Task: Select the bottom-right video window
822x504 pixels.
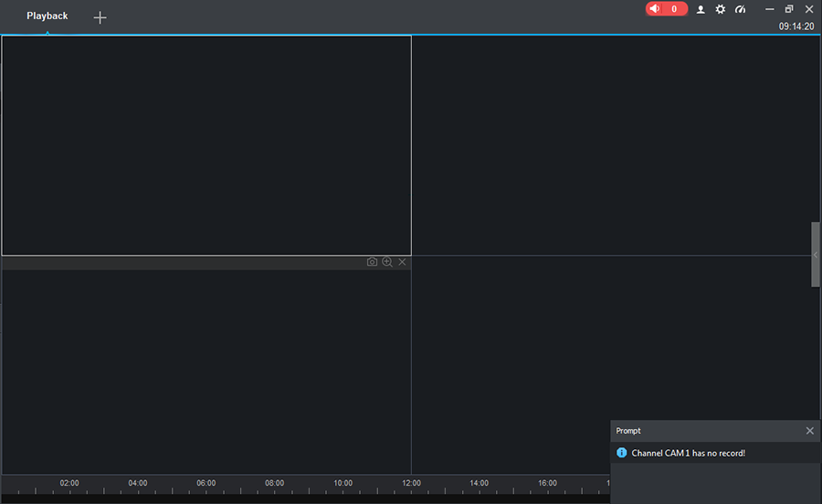Action: (511, 347)
